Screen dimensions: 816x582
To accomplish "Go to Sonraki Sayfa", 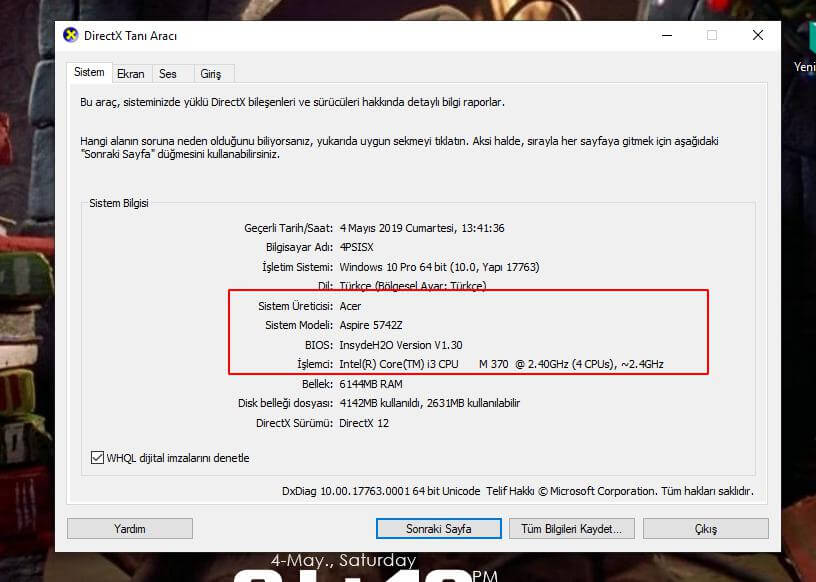I will (x=439, y=528).
